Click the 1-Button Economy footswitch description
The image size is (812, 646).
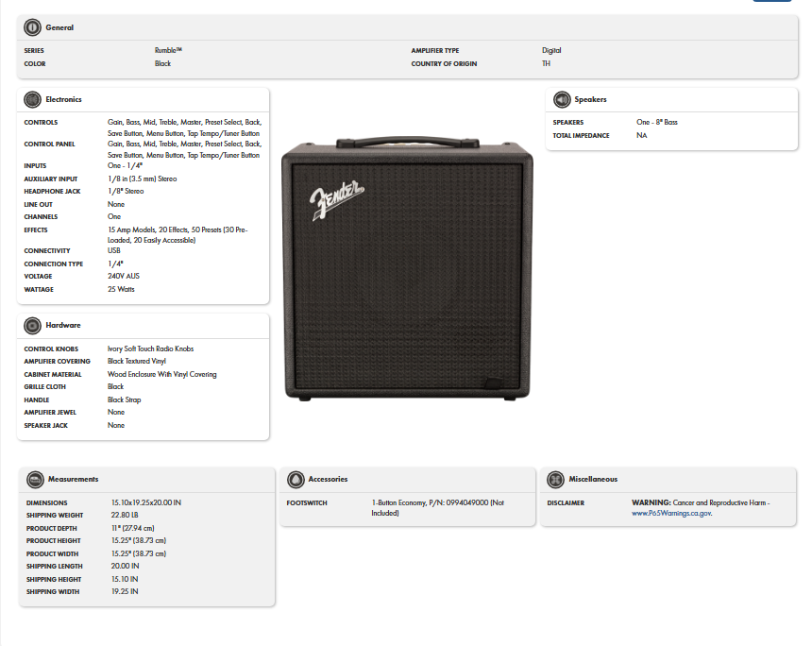point(438,507)
